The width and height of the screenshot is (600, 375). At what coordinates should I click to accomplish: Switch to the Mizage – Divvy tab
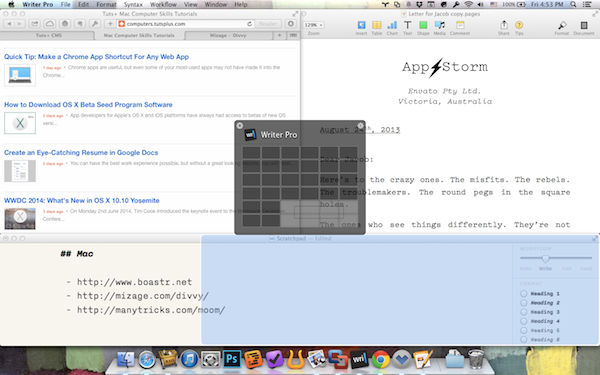coord(228,35)
